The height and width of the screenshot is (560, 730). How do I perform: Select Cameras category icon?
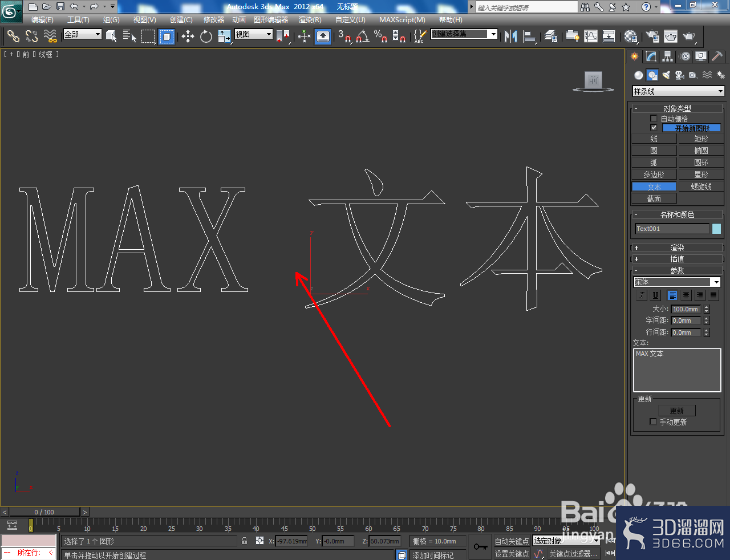[680, 75]
